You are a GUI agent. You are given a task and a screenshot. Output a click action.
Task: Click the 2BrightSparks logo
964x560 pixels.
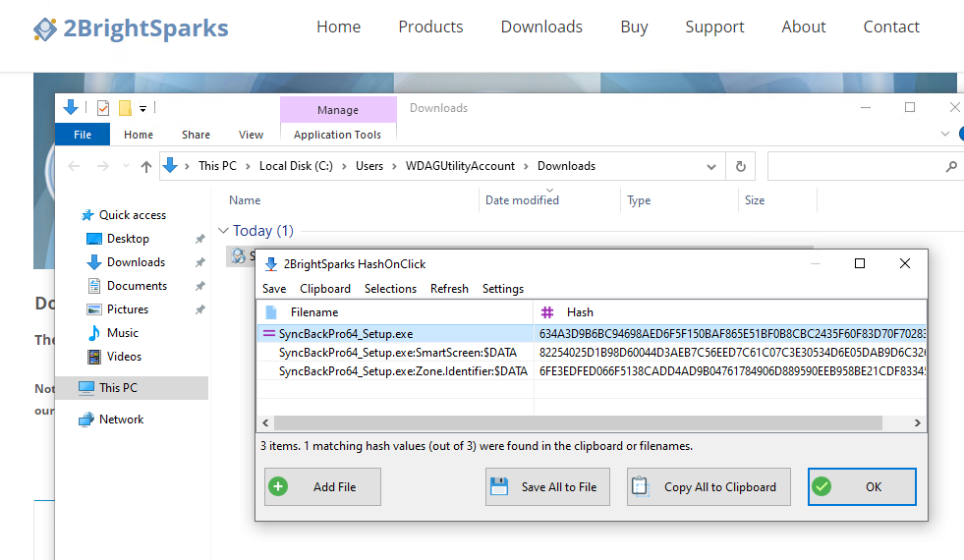tap(131, 28)
